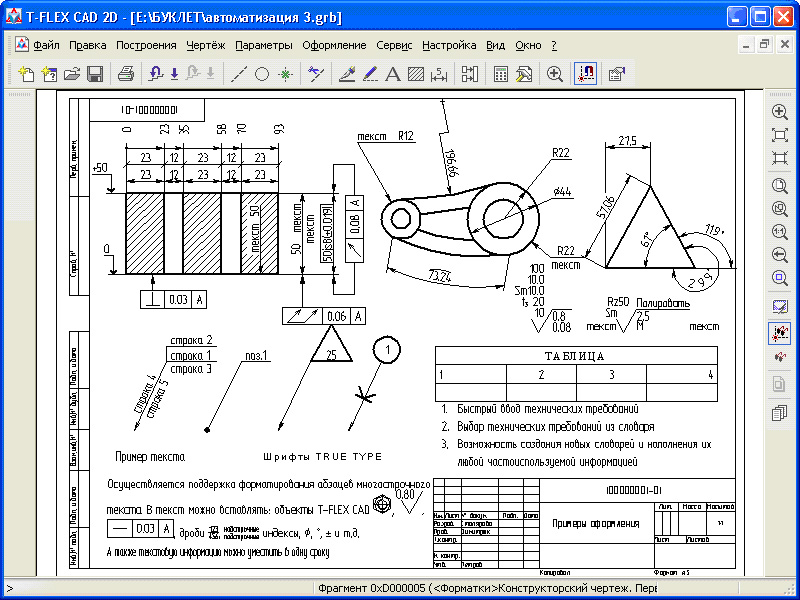
Task: Open the Окно menu
Action: (528, 45)
